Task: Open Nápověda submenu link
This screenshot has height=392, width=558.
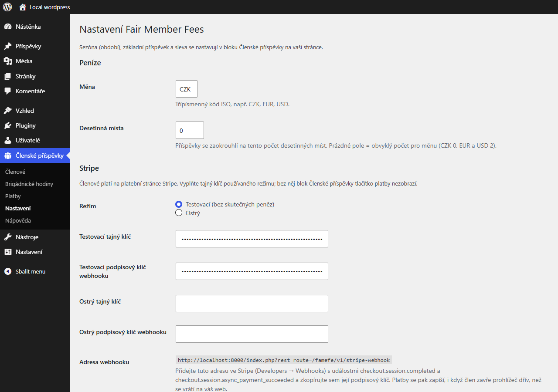Action: (18, 220)
